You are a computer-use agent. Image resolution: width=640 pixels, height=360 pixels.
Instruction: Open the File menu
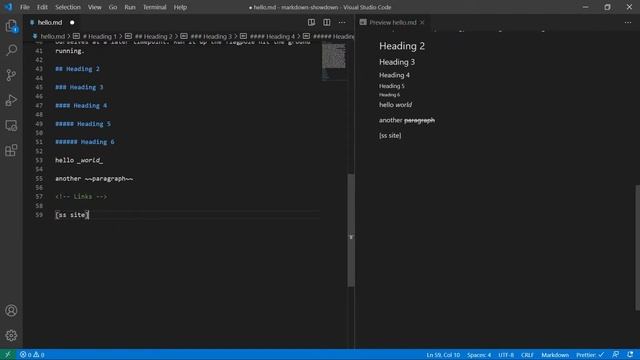[25, 7]
